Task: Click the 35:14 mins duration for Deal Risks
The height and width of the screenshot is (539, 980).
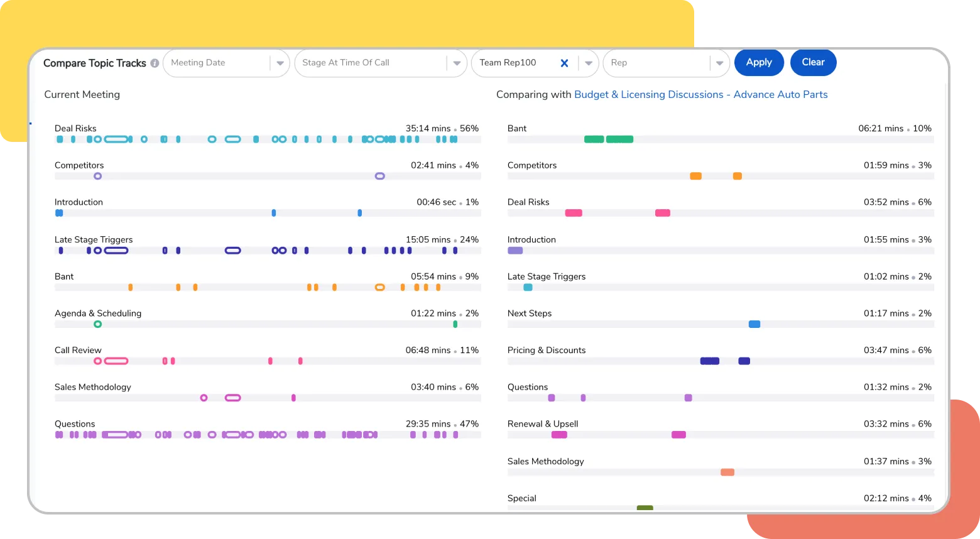Action: (x=428, y=128)
